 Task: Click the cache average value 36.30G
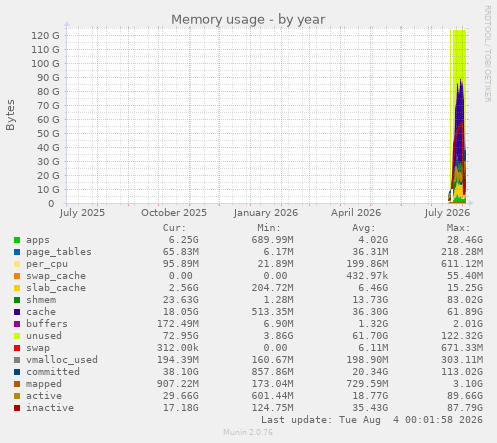(x=370, y=312)
